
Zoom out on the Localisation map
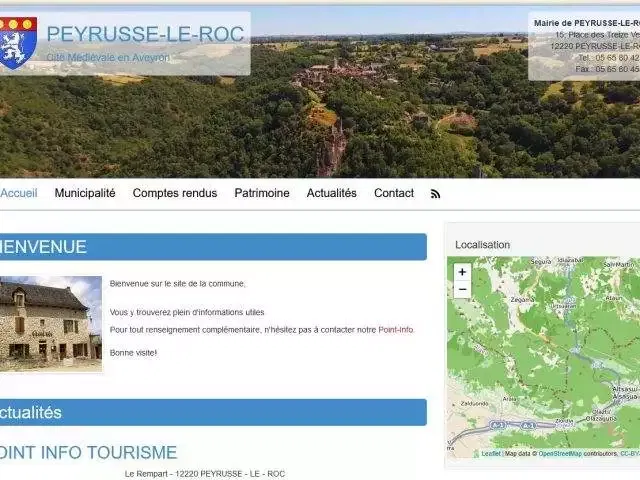coord(462,289)
